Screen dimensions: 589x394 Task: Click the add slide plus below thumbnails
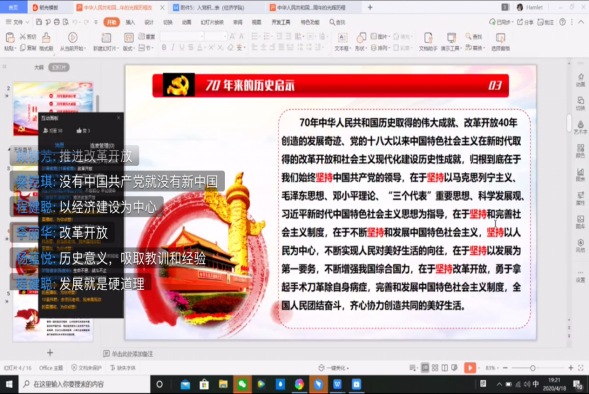(50, 352)
